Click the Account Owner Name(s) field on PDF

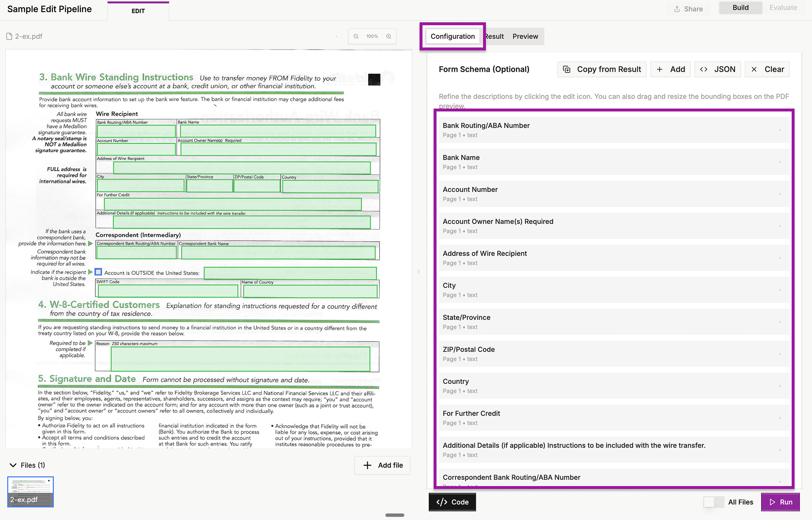coord(278,149)
